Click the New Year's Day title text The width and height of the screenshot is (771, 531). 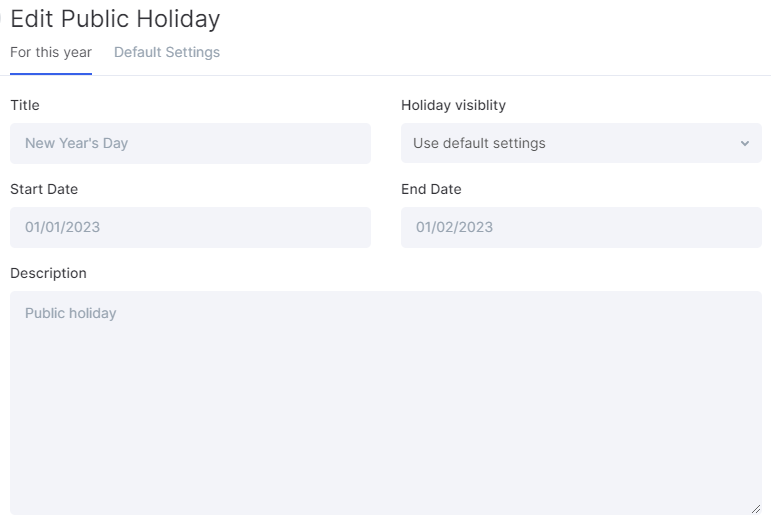(77, 143)
